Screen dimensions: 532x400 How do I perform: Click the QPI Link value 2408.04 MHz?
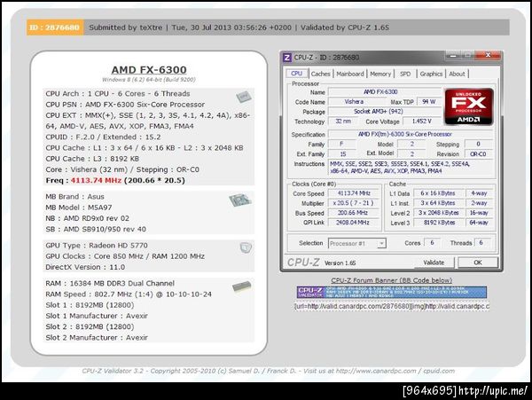(354, 223)
